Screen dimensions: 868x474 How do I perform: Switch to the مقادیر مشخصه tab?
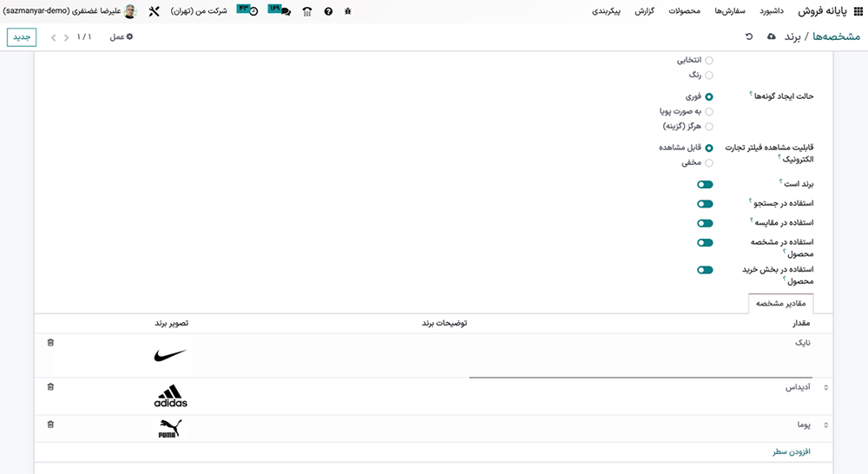pyautogui.click(x=780, y=304)
